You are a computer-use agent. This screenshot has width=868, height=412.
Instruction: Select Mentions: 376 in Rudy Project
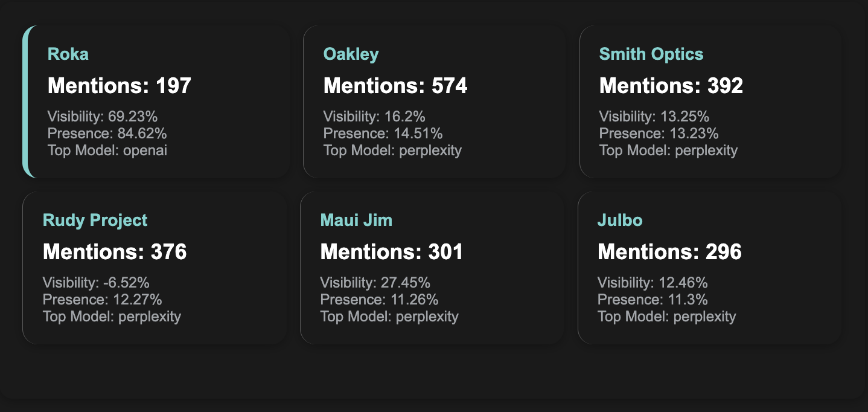tap(115, 252)
